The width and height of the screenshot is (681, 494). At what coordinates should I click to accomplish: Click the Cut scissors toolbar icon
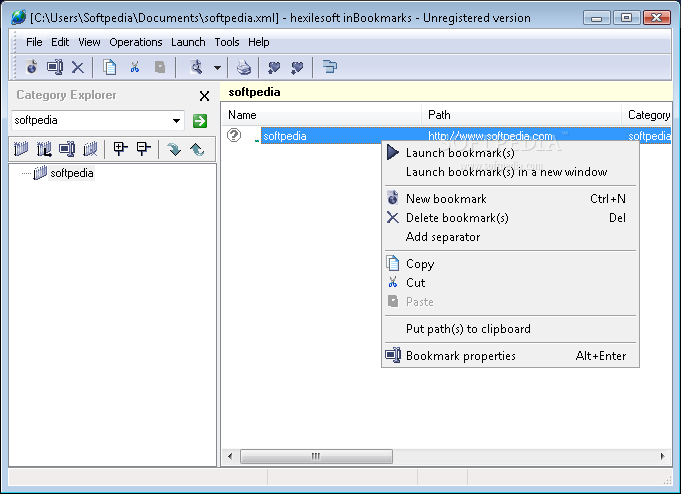(135, 67)
